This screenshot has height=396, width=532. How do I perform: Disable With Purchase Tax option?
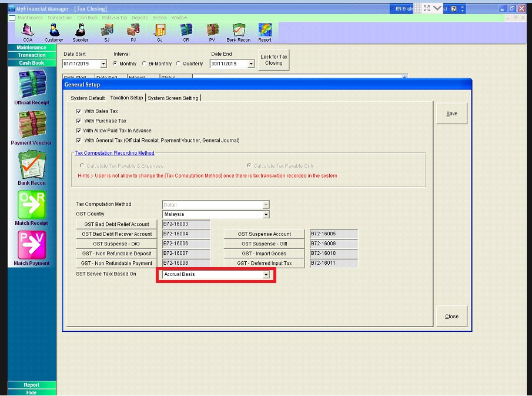click(x=79, y=121)
